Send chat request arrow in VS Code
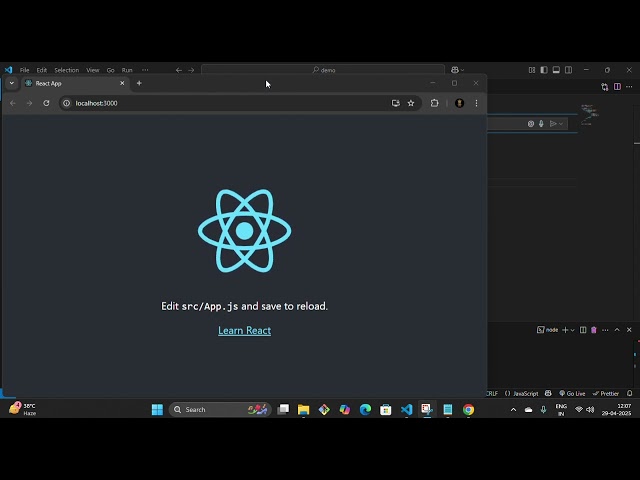 [553, 124]
